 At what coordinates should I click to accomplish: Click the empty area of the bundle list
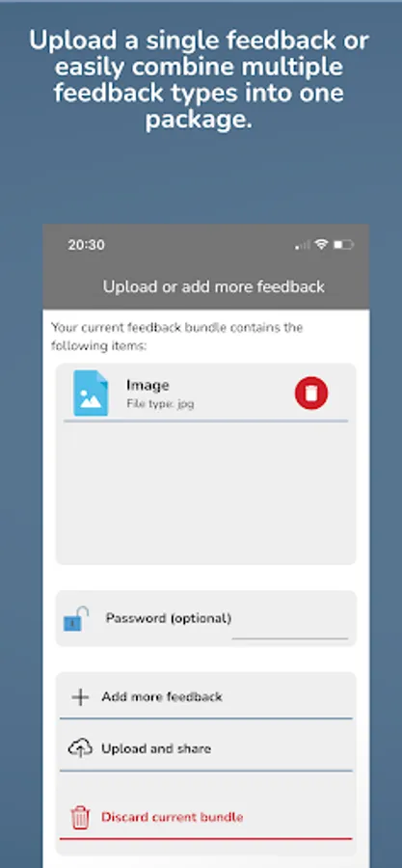[x=205, y=493]
